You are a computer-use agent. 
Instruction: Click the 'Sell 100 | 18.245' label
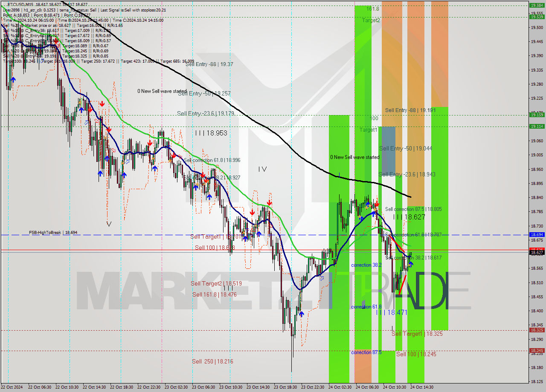[416, 354]
